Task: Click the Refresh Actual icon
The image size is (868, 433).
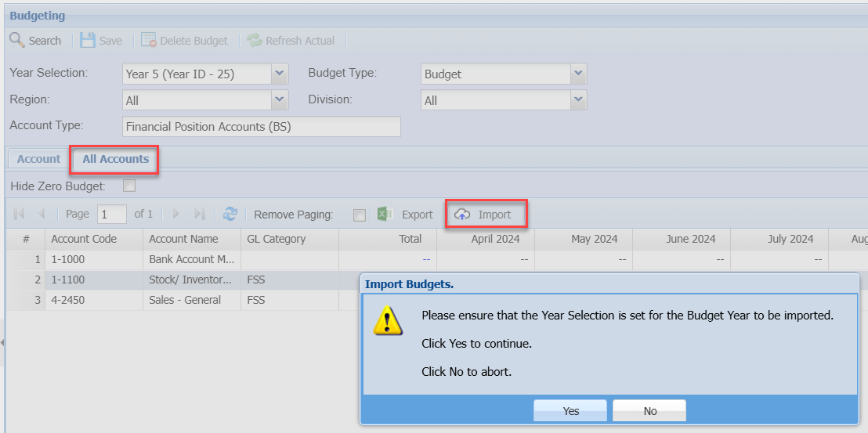Action: coord(254,40)
